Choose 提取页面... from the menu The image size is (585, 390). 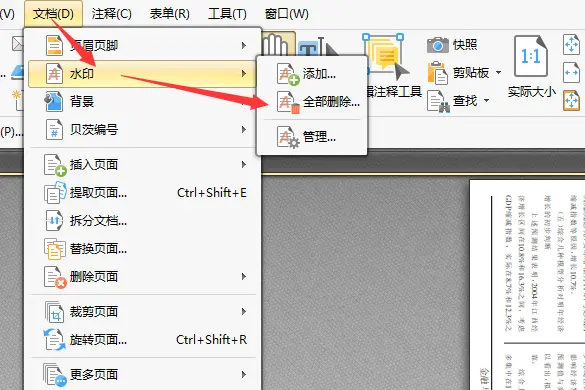click(142, 193)
